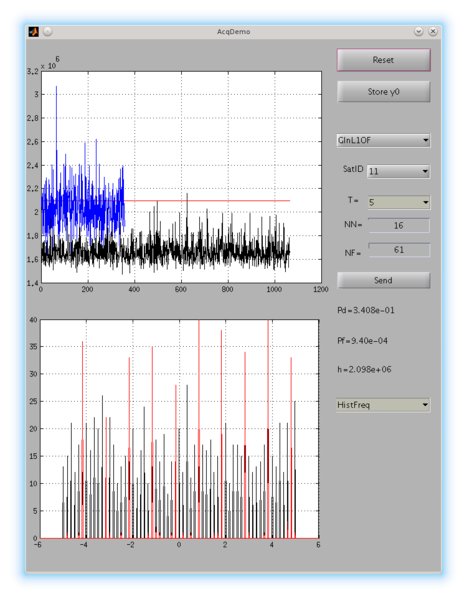Expand the SatID dropdown showing 11
Viewport: 467px width, 599px height.
[x=398, y=171]
